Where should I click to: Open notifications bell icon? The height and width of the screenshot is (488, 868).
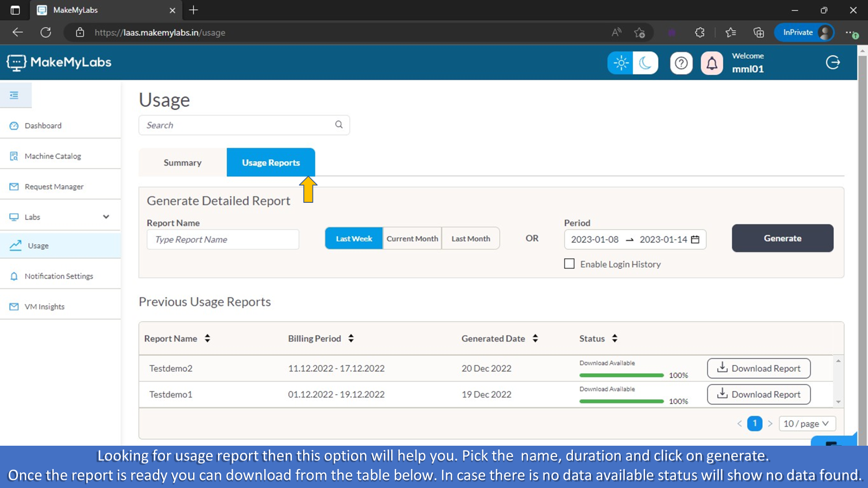[712, 63]
